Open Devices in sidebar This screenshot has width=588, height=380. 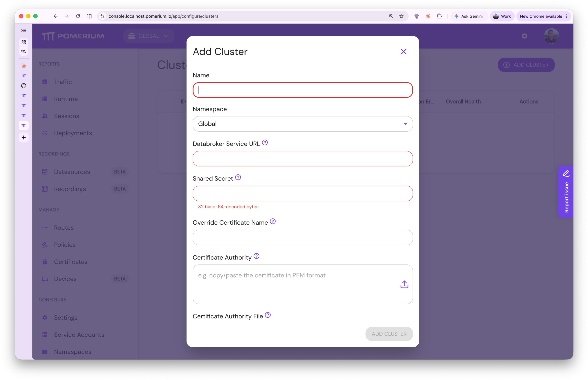point(65,279)
